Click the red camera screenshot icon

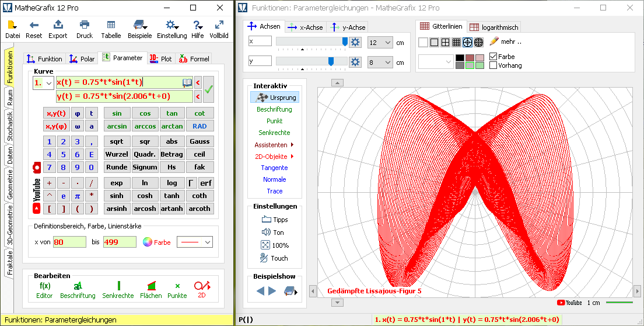point(37,167)
